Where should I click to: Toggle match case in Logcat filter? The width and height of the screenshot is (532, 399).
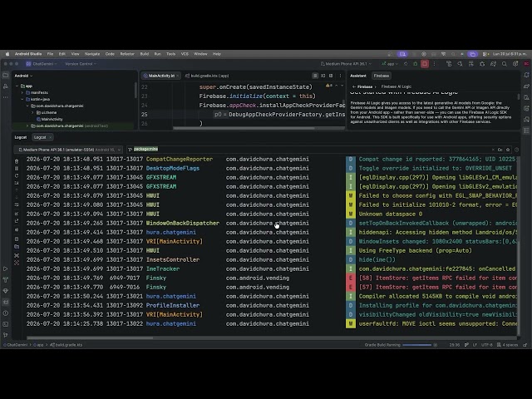(x=500, y=150)
